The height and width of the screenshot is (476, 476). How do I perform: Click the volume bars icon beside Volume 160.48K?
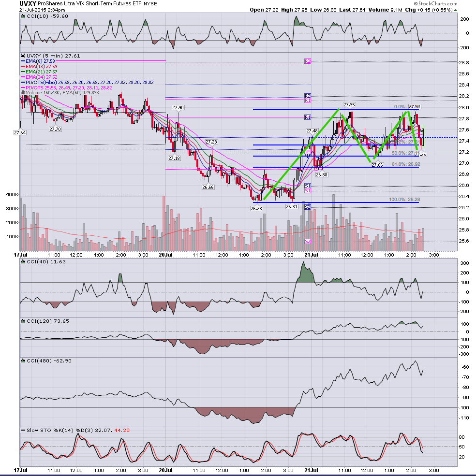click(x=23, y=93)
